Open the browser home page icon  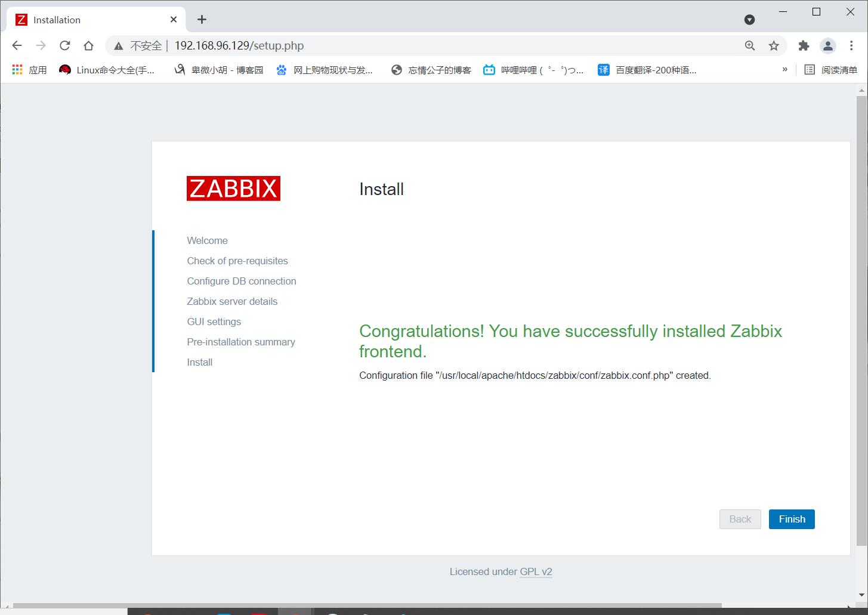[x=88, y=45]
